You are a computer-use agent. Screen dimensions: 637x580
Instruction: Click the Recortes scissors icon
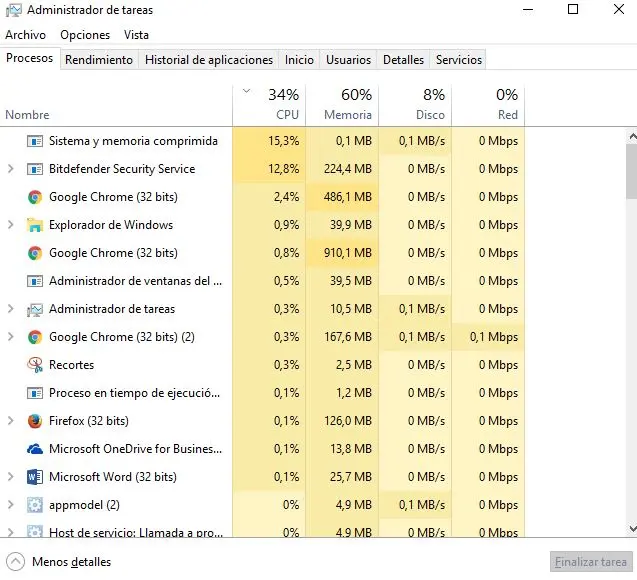pyautogui.click(x=35, y=365)
